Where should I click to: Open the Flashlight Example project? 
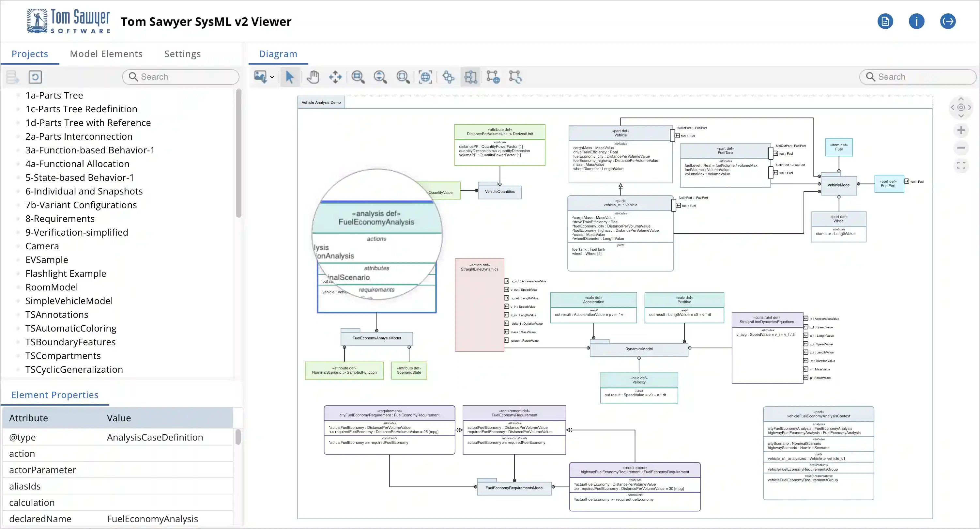click(66, 273)
